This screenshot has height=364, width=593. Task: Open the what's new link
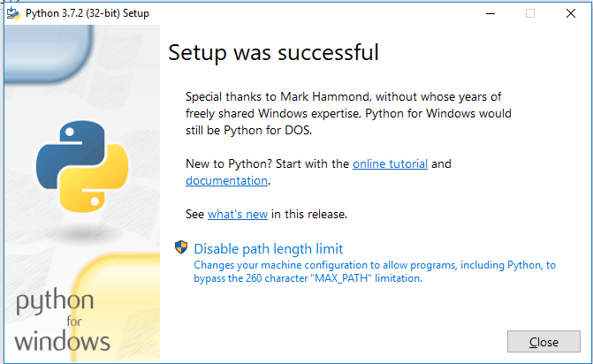(x=238, y=214)
